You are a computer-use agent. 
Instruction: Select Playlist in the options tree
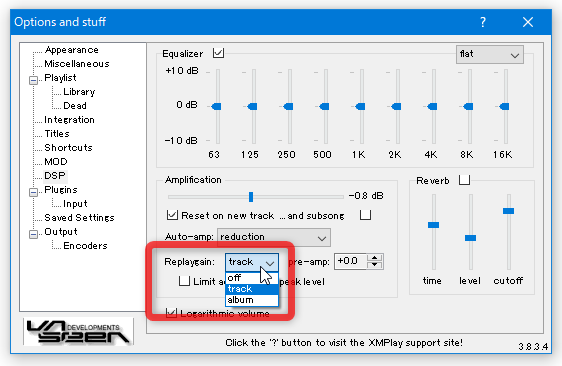pyautogui.click(x=60, y=78)
